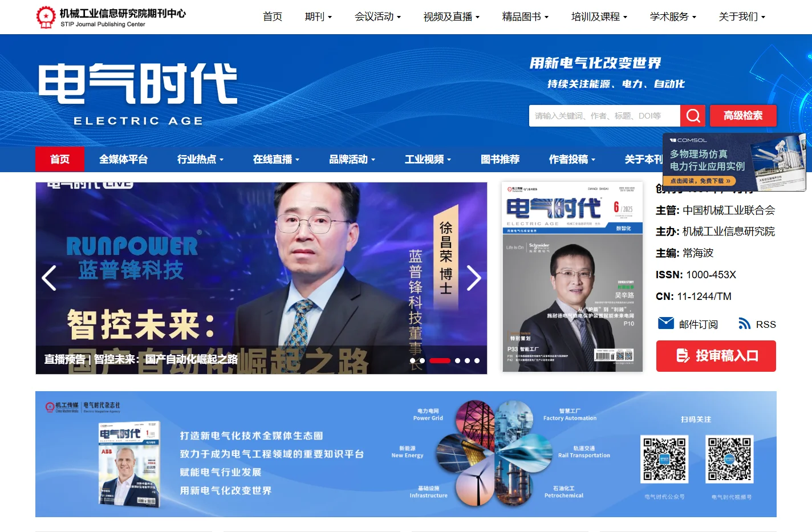
Task: Open the 工业视频 dropdown
Action: (x=428, y=159)
